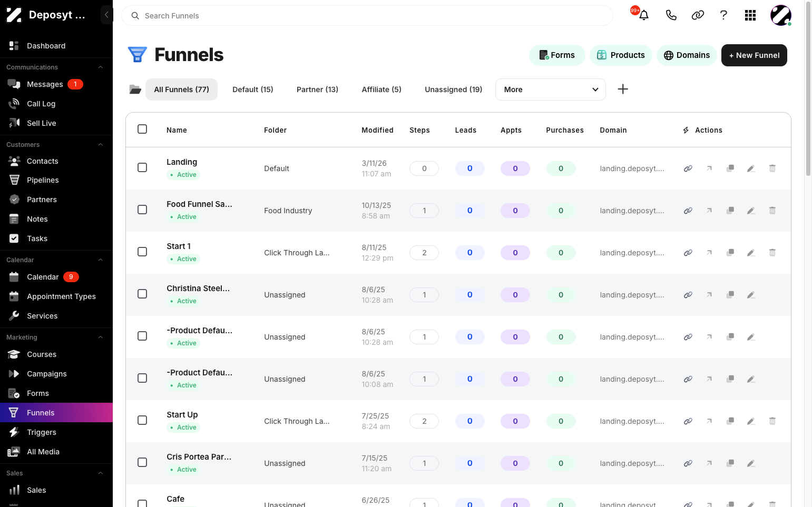Image resolution: width=812 pixels, height=507 pixels.
Task: Check the Food Funnel row checkbox
Action: coord(142,210)
